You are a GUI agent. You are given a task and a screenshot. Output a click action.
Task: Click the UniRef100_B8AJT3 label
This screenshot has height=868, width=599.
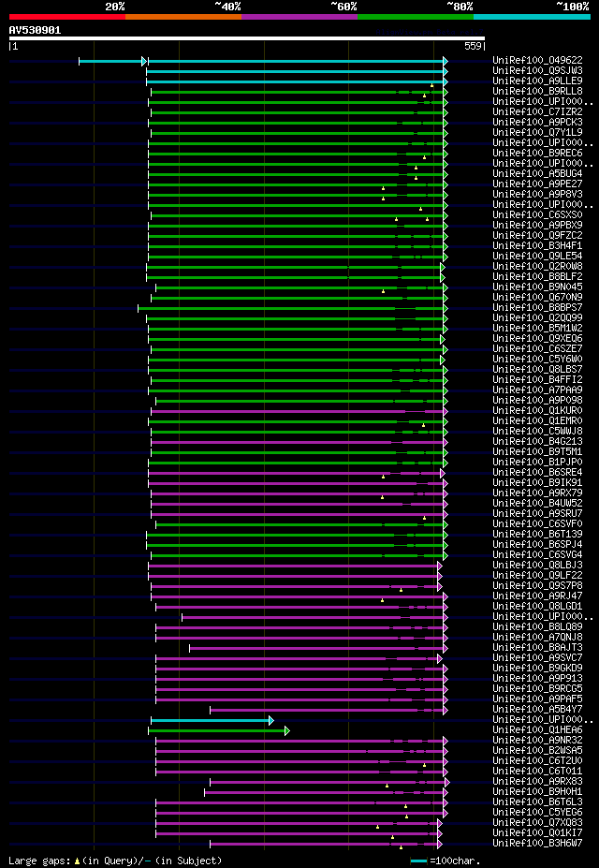click(537, 648)
